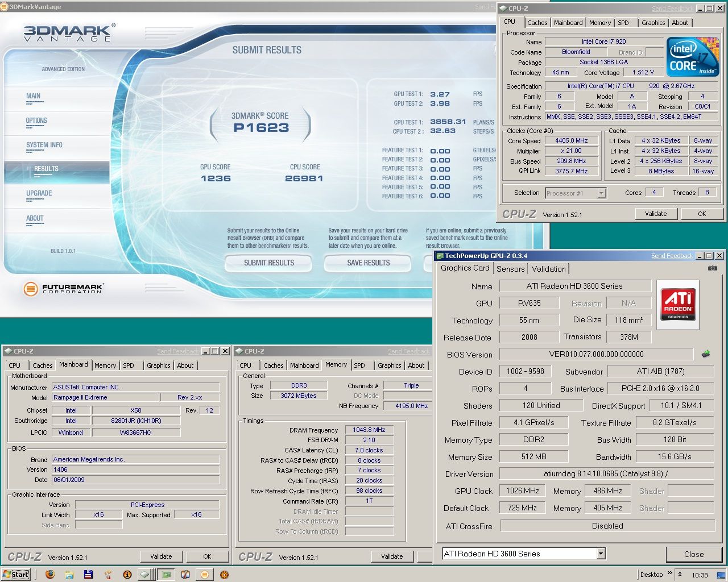Click the Rampage II Extreme model field
The image size is (728, 582).
[105, 397]
